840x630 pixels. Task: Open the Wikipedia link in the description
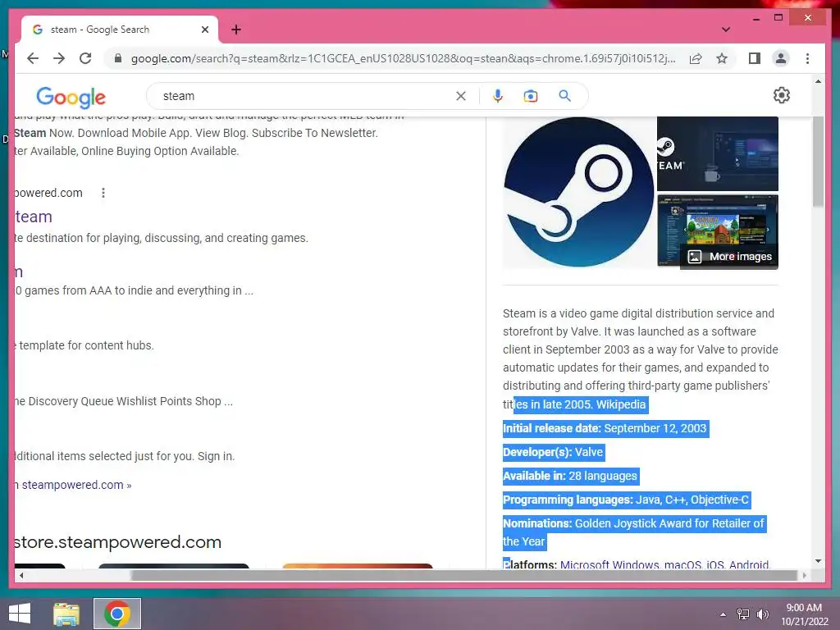coord(620,404)
